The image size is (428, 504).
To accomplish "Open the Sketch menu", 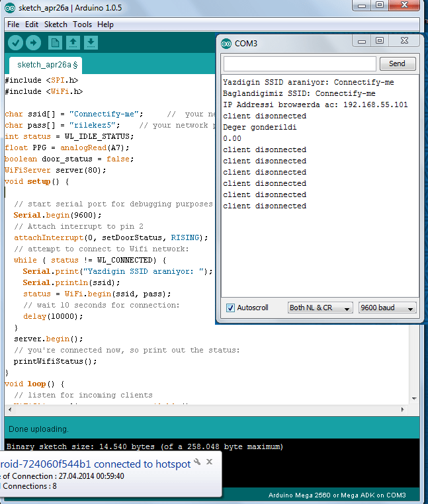I will (56, 24).
